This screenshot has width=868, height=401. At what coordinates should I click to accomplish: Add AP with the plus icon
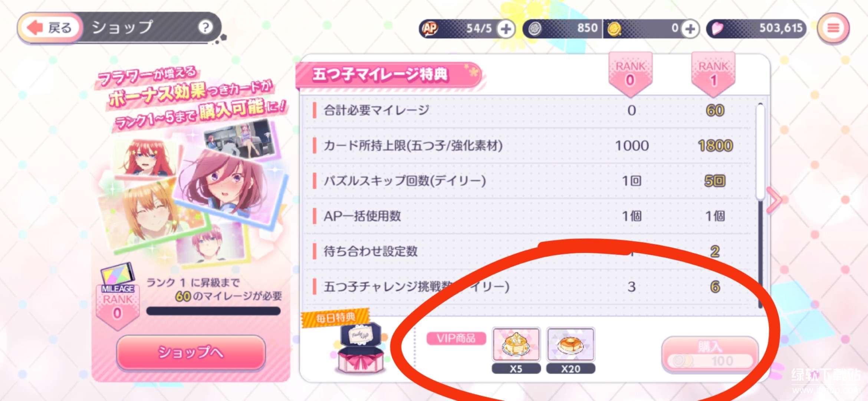point(506,29)
